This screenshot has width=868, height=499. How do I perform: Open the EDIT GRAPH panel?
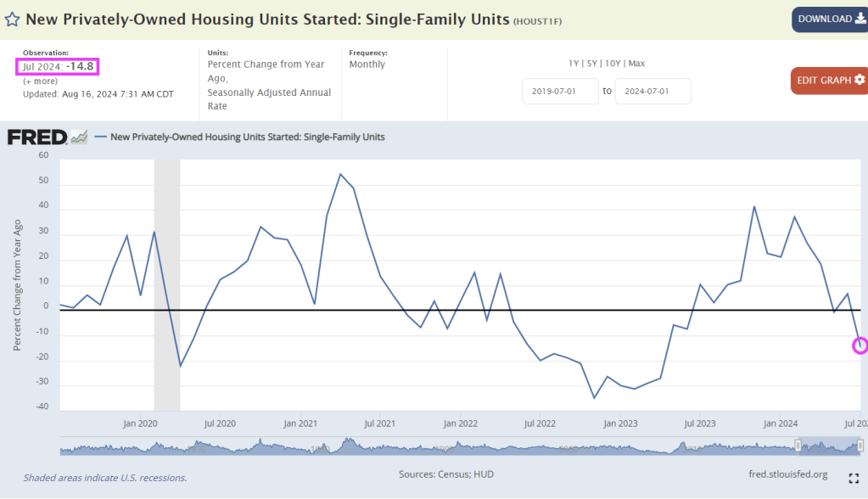point(829,80)
